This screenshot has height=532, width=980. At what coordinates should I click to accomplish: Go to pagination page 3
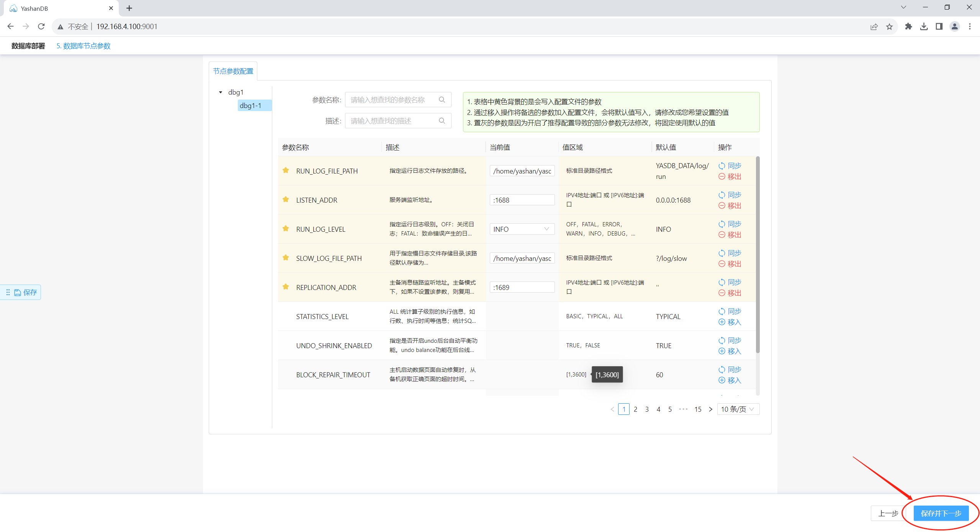click(647, 409)
